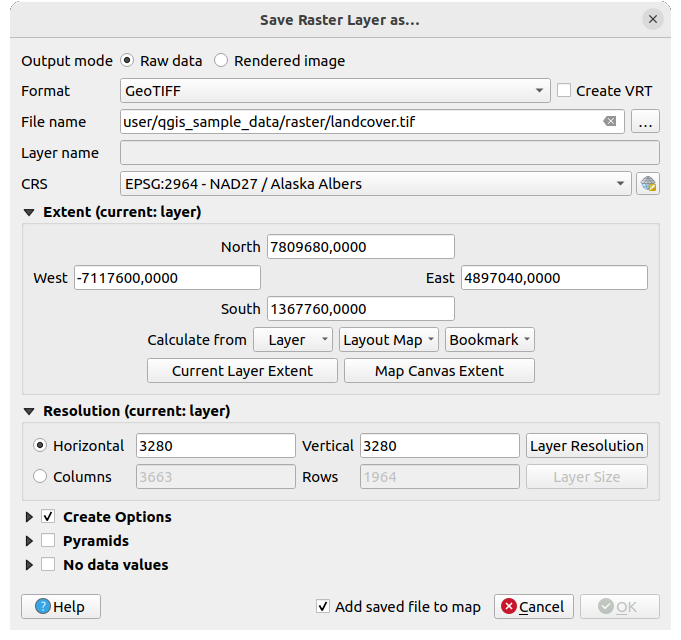
Task: Toggle the Add saved file to map checkbox
Action: tap(322, 607)
